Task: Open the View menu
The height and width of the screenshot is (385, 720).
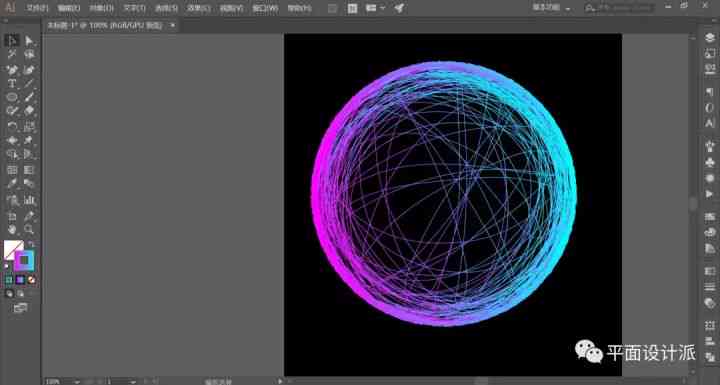Action: (x=231, y=8)
